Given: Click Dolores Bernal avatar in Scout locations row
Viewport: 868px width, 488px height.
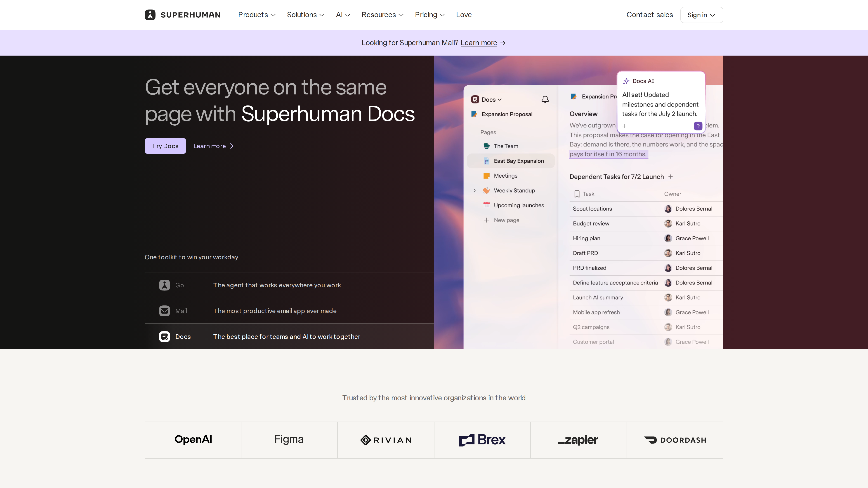Looking at the screenshot, I should [668, 209].
